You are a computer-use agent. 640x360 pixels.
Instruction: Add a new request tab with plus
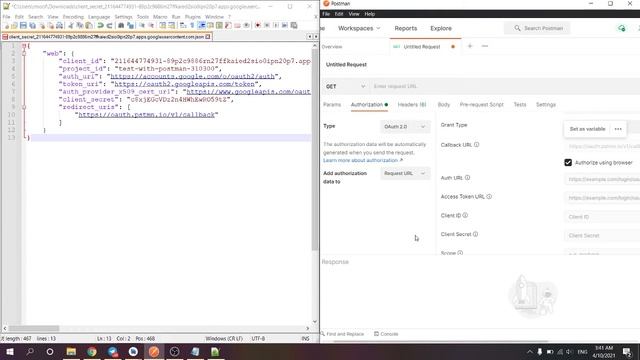[470, 46]
